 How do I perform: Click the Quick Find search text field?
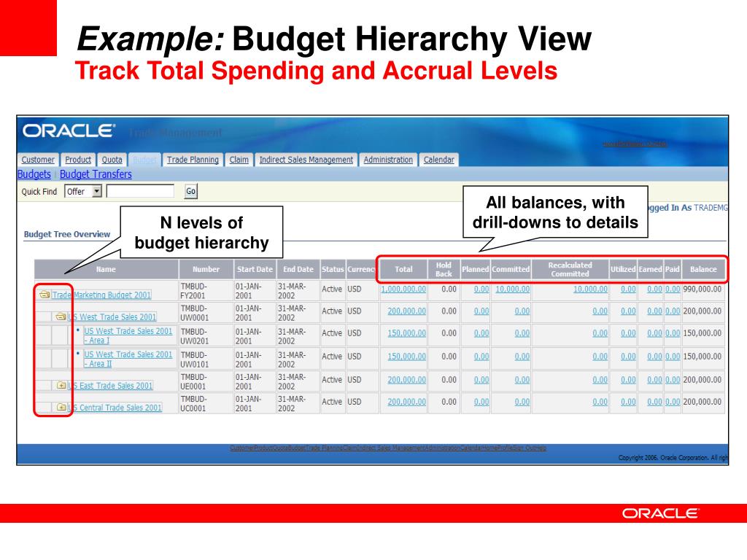click(x=140, y=192)
